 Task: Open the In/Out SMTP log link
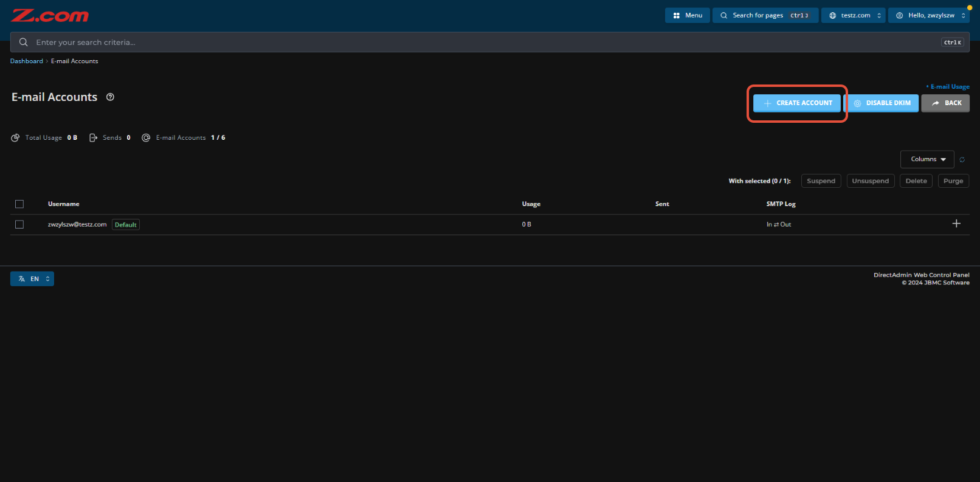(x=779, y=224)
